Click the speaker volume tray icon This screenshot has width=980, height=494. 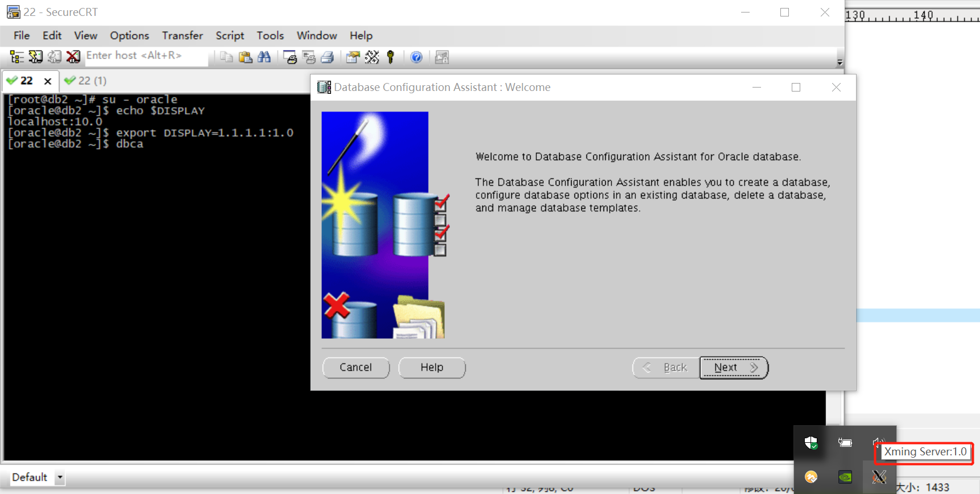[879, 442]
